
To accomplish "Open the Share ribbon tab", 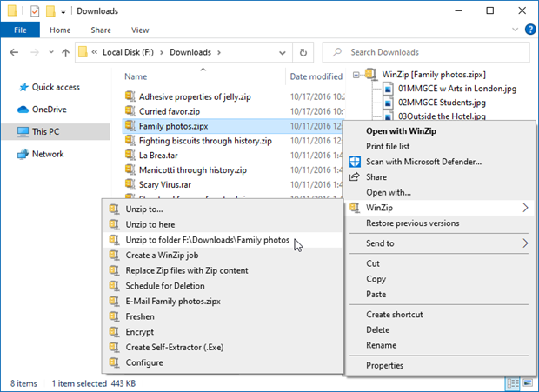I will click(101, 30).
